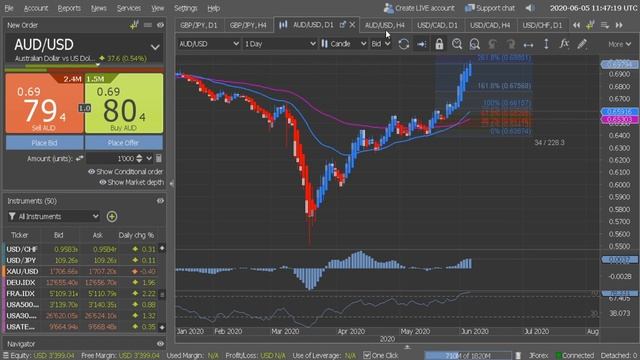This screenshot has width=640, height=360.
Task: Click the second greyed-out redo arrow icon
Action: tap(510, 44)
